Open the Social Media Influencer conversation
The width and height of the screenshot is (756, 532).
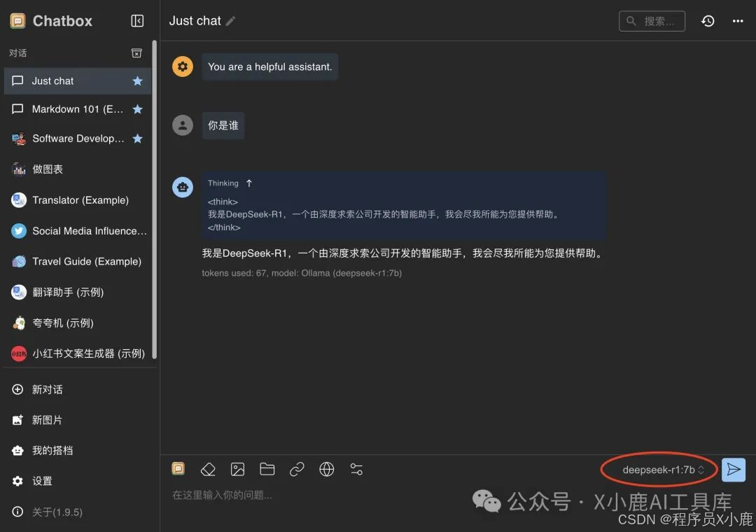pos(78,231)
